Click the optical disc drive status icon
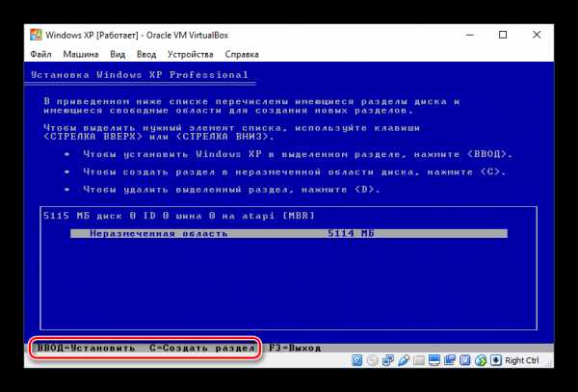 (373, 360)
